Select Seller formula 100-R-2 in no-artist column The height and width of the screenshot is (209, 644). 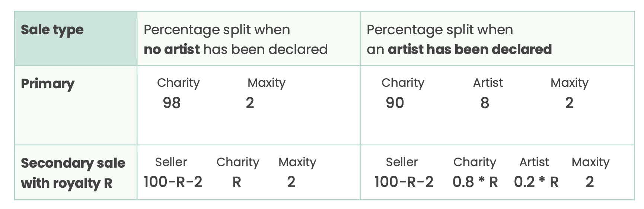tap(173, 182)
